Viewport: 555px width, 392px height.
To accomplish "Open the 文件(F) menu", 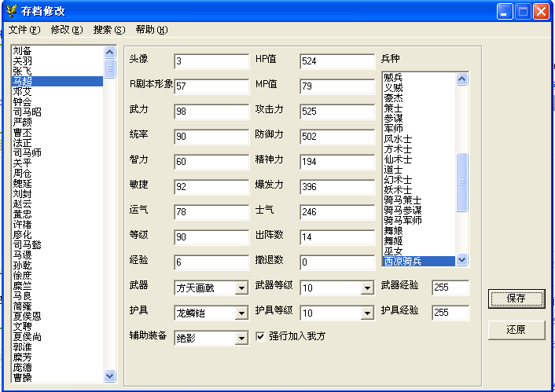I will coord(24,30).
